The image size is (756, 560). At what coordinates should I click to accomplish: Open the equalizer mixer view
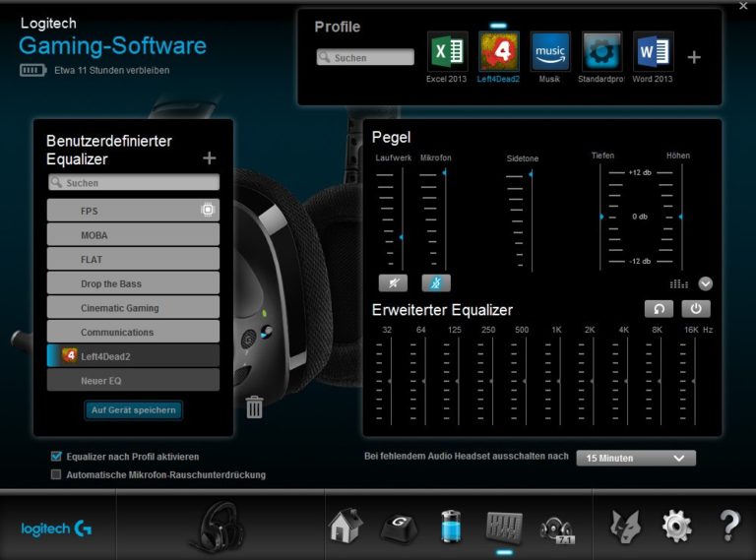coord(504,527)
